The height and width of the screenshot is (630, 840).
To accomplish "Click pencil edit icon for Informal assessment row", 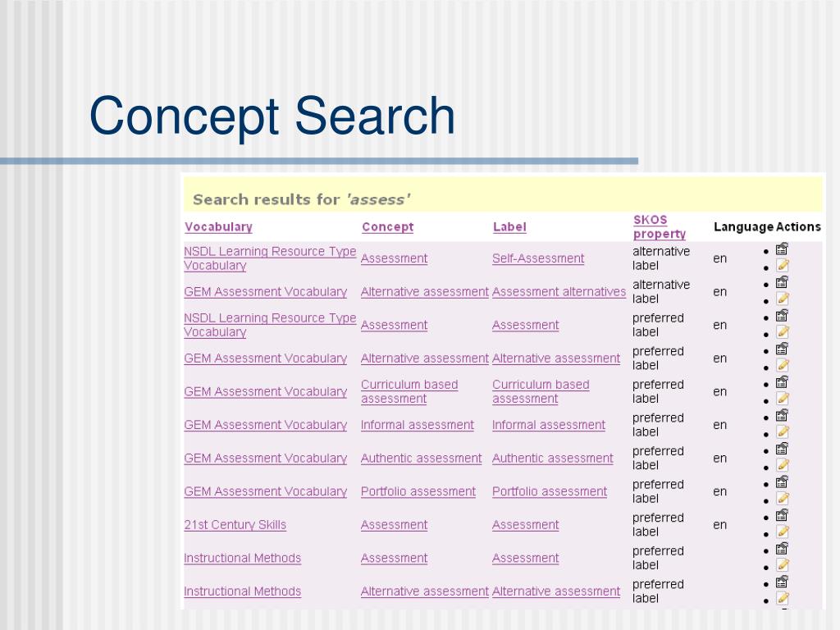I will point(782,431).
